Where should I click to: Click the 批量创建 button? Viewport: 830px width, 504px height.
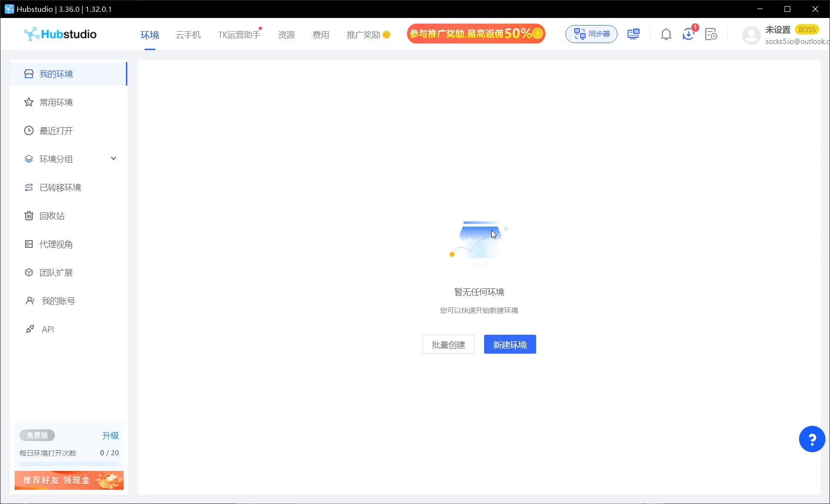449,345
